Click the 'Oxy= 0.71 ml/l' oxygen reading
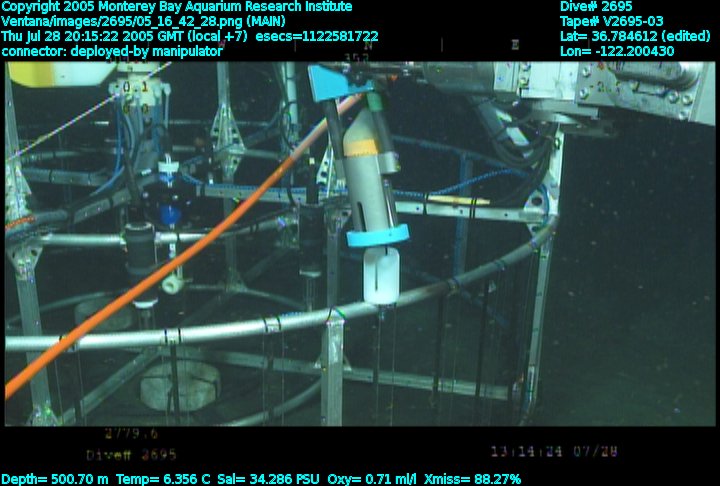 point(372,479)
